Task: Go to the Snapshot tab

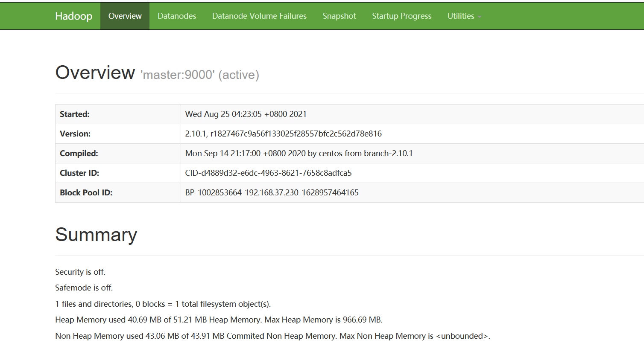Action: (x=339, y=16)
